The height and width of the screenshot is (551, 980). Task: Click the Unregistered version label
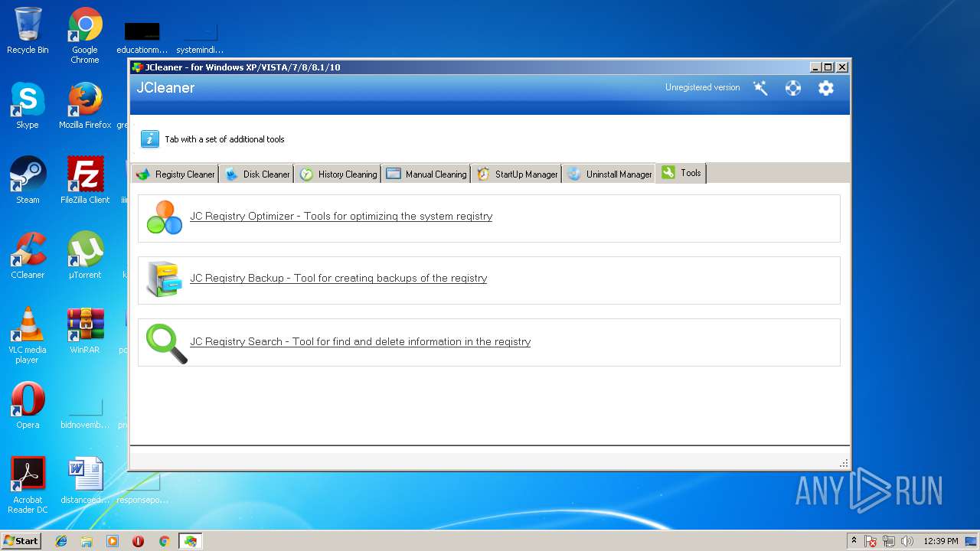tap(702, 87)
